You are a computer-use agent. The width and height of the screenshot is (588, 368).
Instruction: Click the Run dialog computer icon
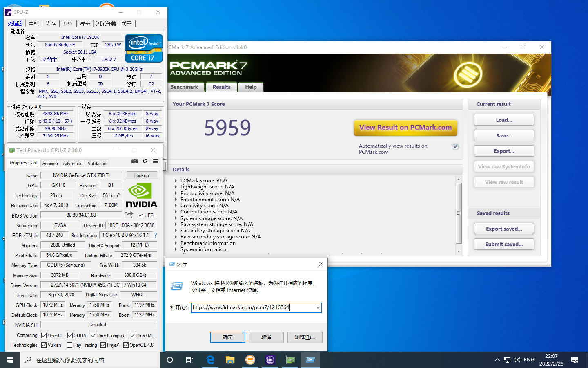pyautogui.click(x=177, y=286)
